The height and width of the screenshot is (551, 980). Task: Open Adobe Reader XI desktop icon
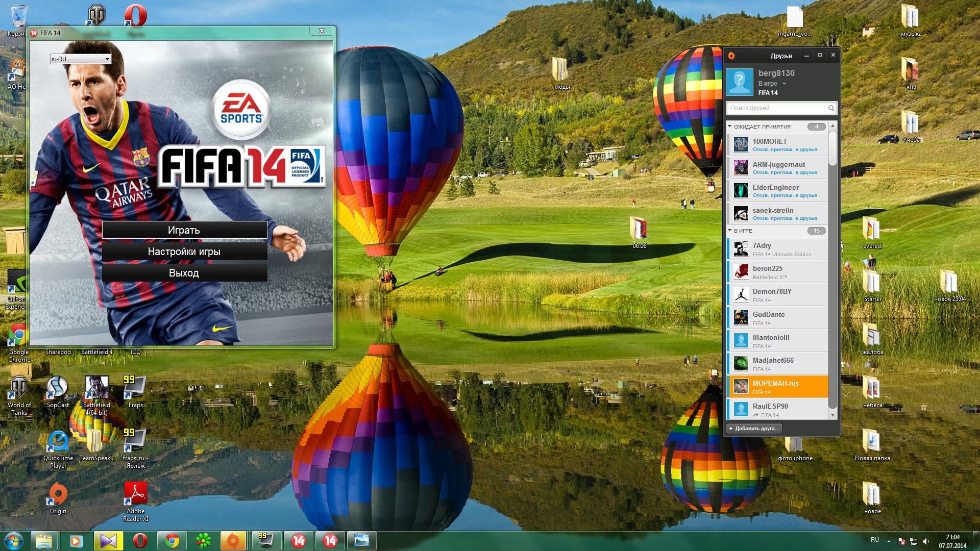(x=135, y=501)
